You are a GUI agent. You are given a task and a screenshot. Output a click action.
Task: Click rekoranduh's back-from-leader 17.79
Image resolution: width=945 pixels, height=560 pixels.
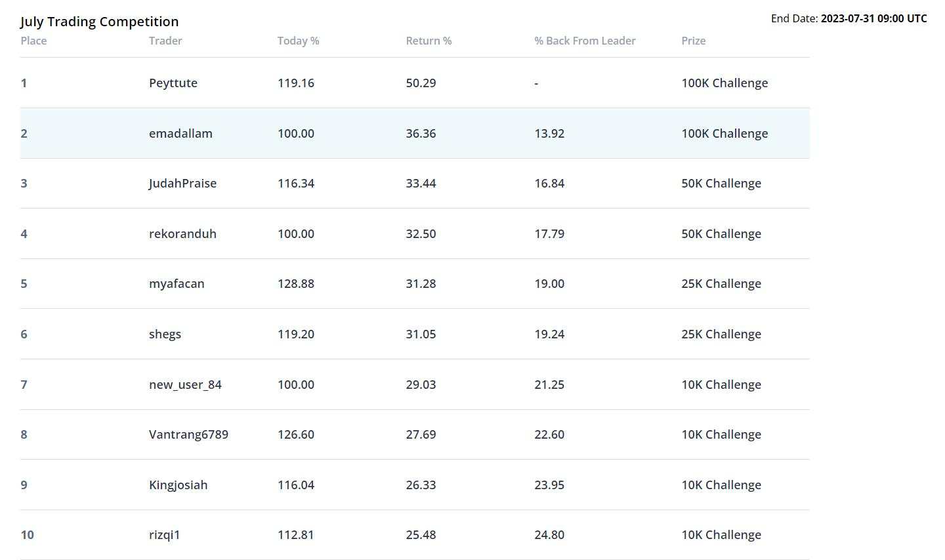click(x=549, y=233)
